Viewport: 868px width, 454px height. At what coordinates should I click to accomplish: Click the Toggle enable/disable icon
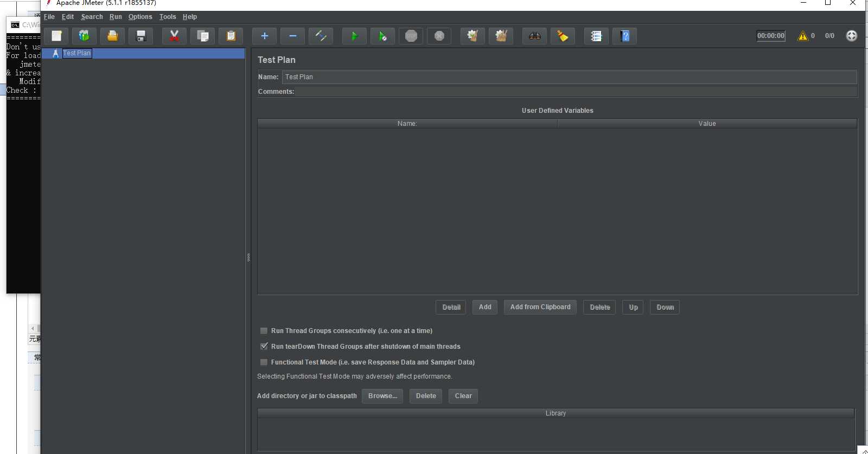click(x=321, y=36)
